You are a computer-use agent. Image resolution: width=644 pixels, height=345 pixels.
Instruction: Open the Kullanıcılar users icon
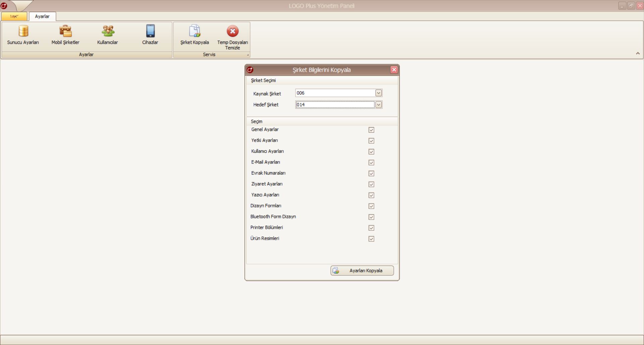[108, 34]
